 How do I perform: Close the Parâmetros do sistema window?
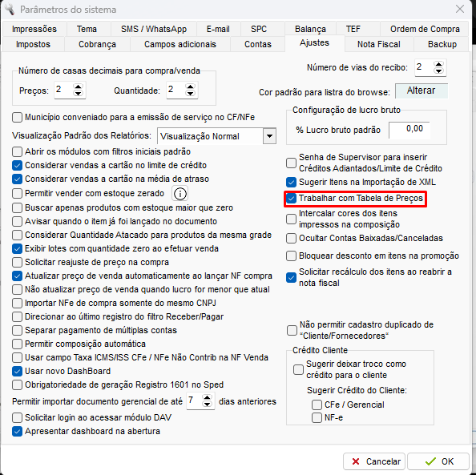pyautogui.click(x=460, y=9)
